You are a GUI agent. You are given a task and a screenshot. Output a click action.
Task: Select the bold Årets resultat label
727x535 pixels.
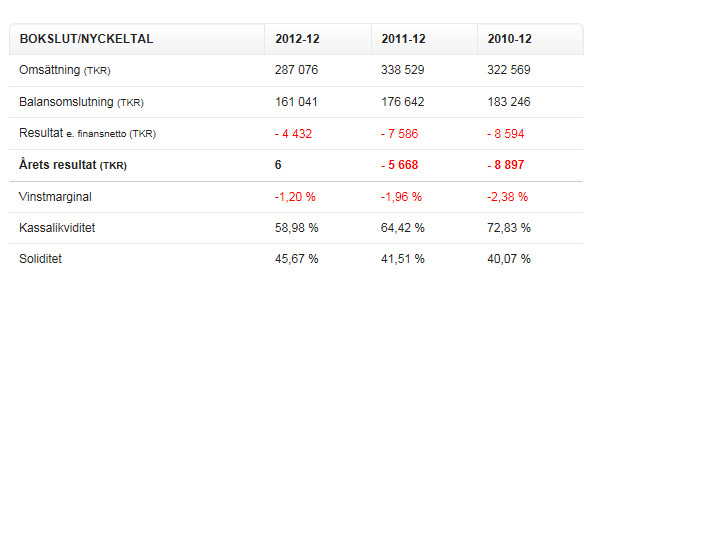point(73,165)
